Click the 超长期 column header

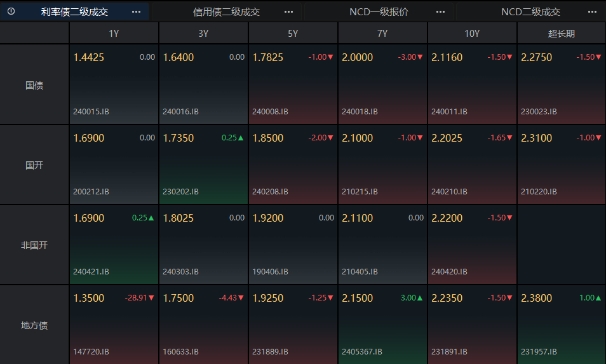[x=561, y=33]
